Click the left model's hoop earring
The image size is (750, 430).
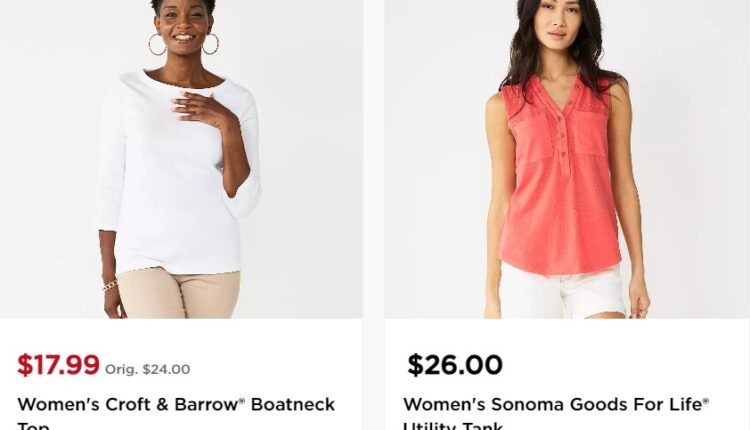coord(157,45)
